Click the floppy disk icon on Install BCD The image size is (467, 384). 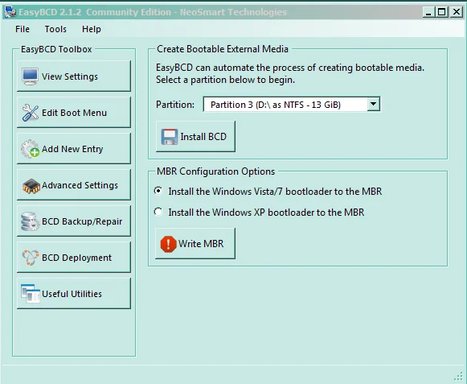point(169,137)
